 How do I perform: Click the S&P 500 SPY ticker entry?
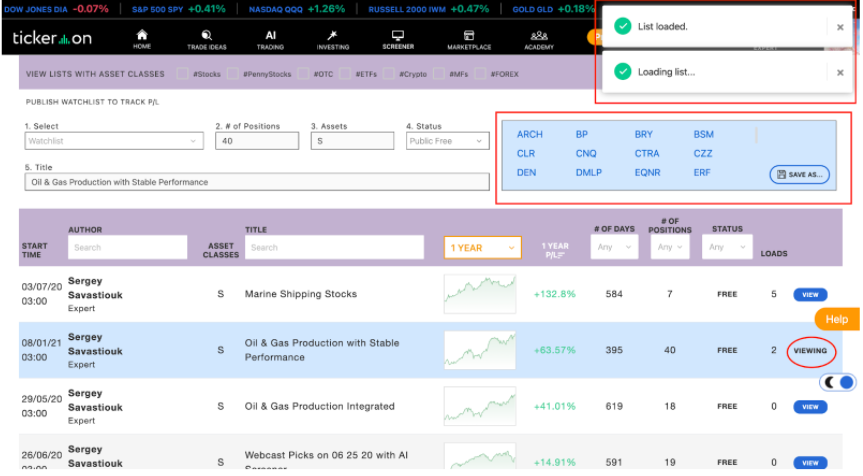pos(178,9)
